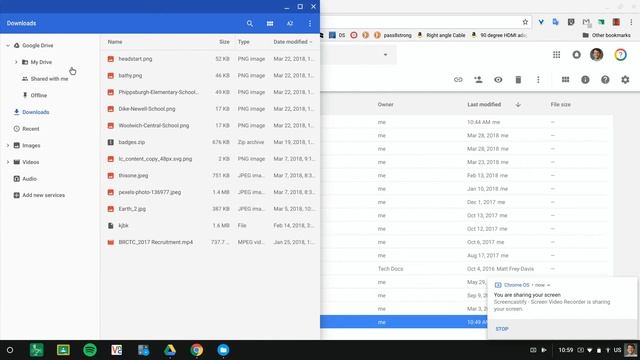
Task: Select the file bathy.png
Action: [210, 76]
